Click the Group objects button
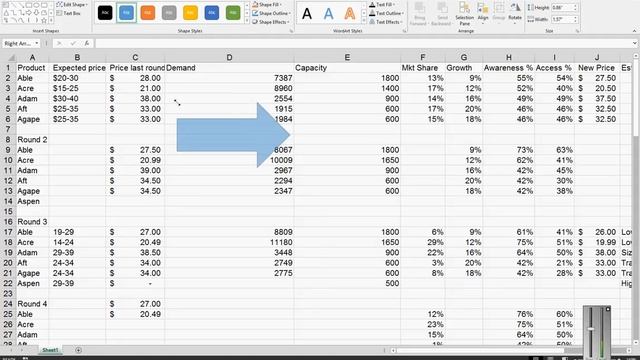The image size is (640, 360). (499, 13)
